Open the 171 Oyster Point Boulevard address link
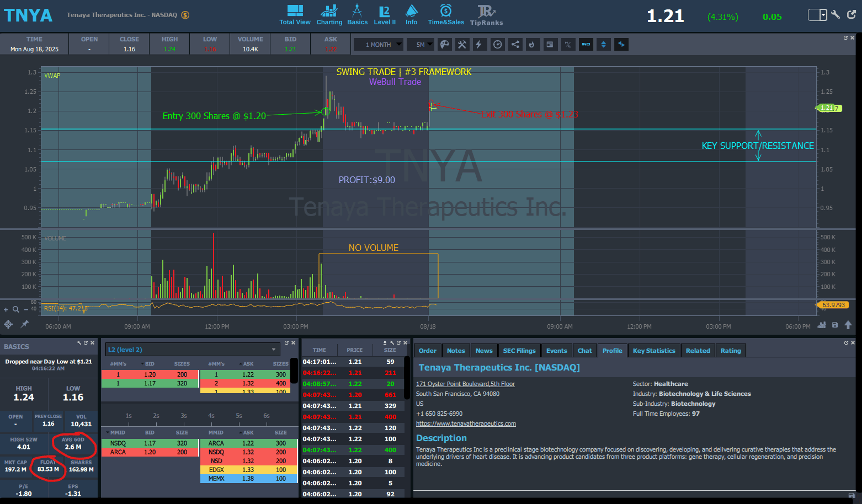 [x=465, y=384]
